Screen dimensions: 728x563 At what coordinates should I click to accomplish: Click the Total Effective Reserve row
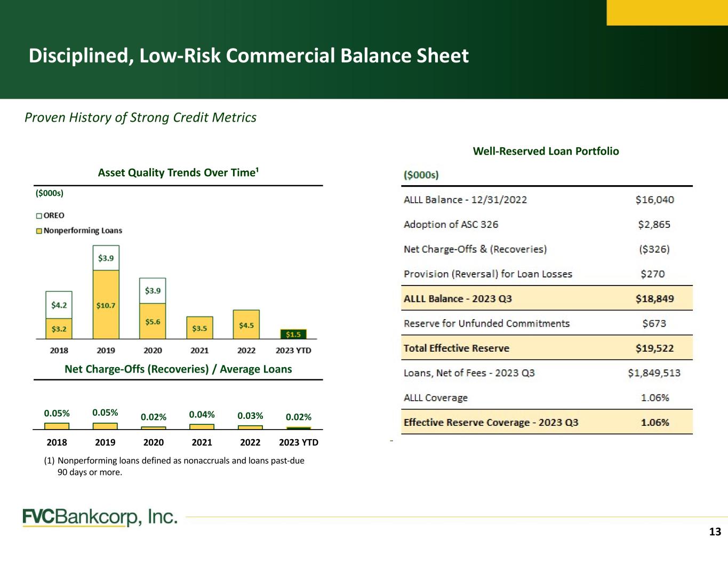tap(547, 348)
